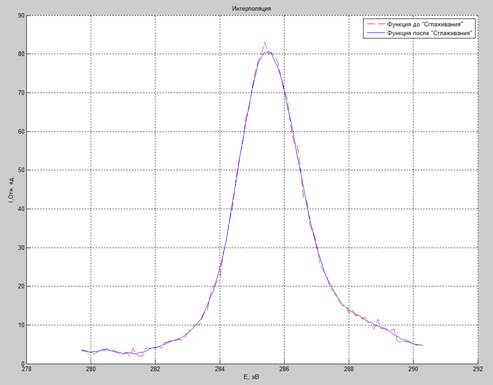
Task: Click y-axis tick label 80
Action: coord(21,54)
